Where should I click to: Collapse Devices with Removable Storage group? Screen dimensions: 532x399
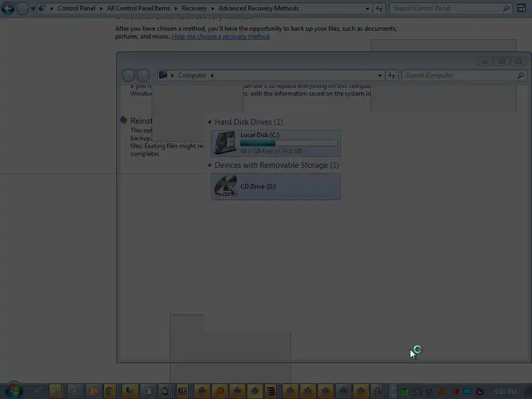(209, 165)
